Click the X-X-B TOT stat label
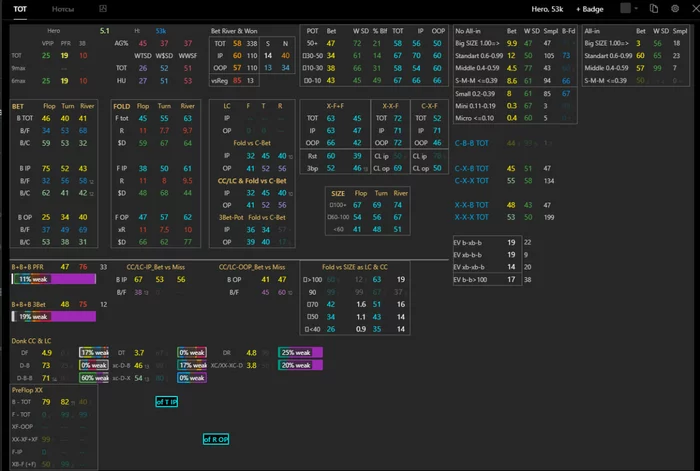This screenshot has height=471, width=700. tap(471, 205)
